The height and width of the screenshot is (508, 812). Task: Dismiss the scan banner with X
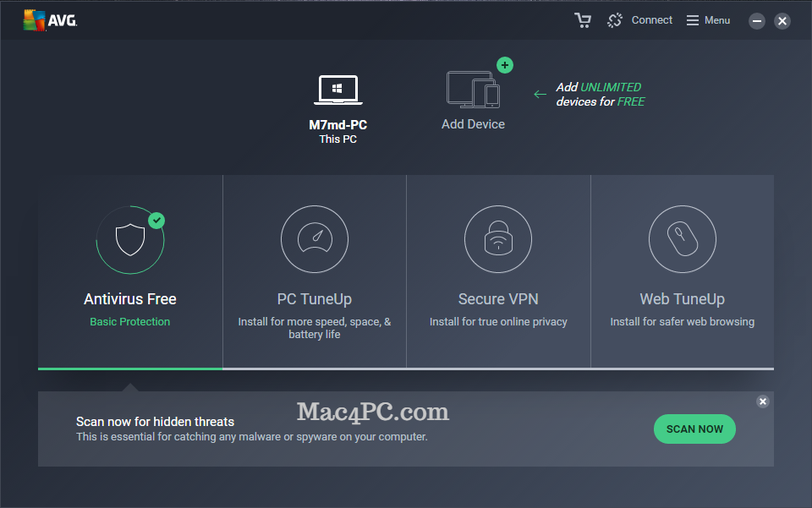[763, 401]
